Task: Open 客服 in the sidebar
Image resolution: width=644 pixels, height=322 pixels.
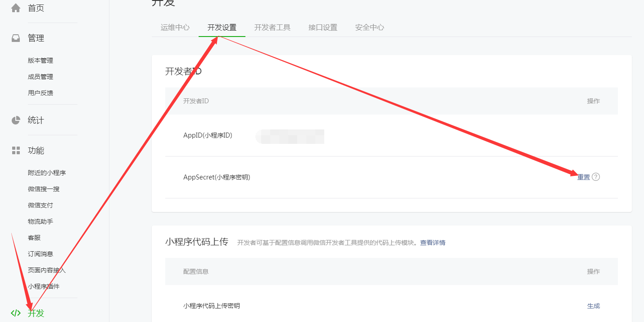Action: coord(34,238)
